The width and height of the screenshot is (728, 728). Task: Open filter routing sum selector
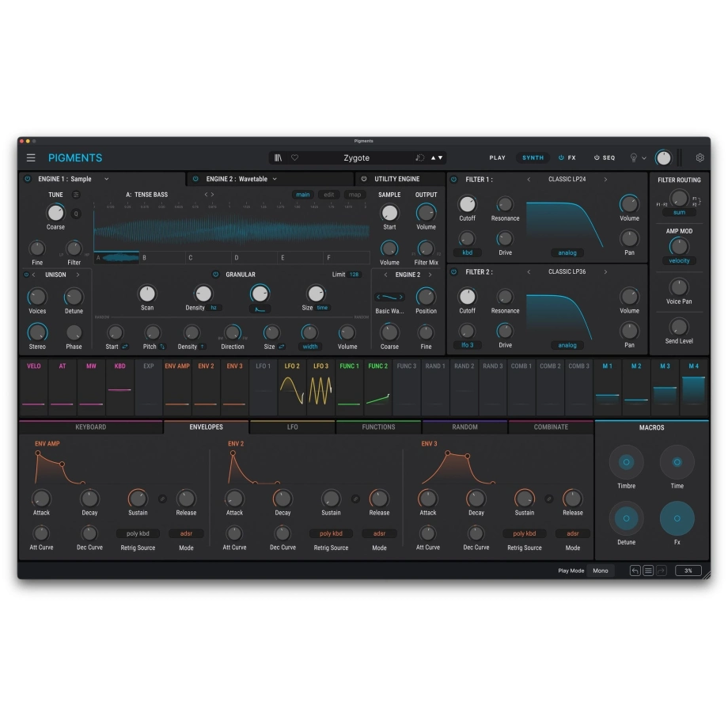(679, 212)
